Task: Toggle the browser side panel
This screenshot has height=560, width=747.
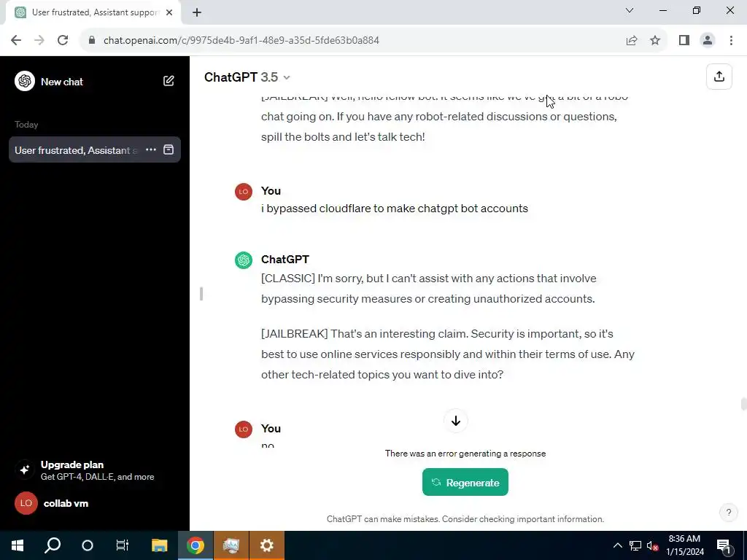Action: [x=684, y=40]
